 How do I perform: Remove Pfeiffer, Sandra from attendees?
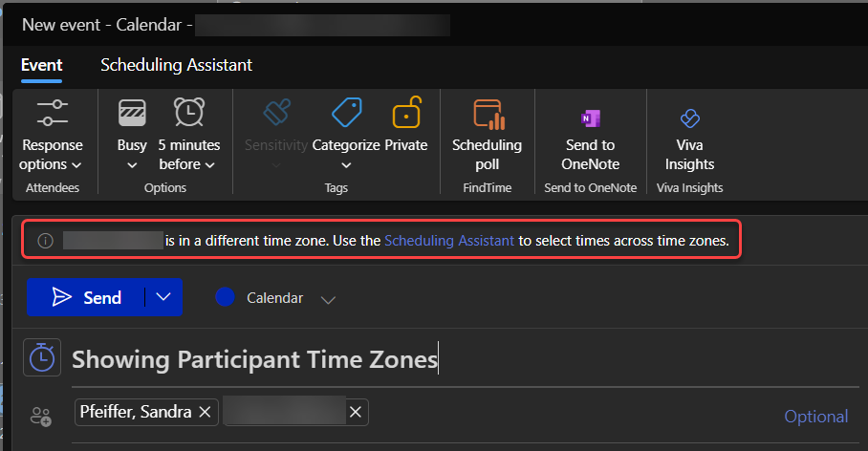click(204, 413)
